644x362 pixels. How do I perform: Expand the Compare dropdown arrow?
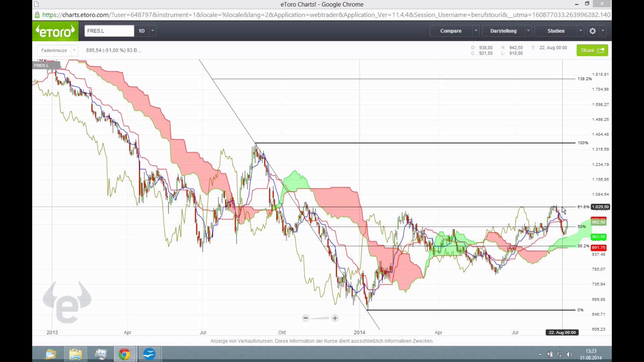point(476,31)
